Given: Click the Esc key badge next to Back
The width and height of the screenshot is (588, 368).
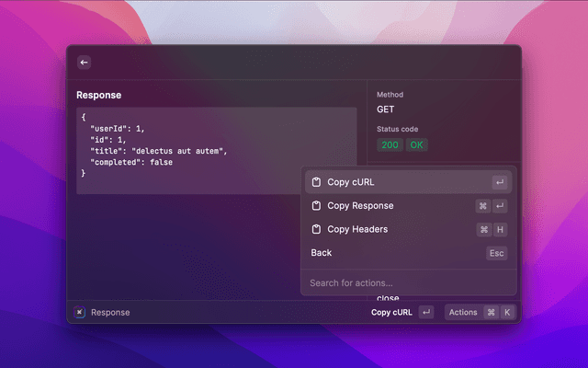Looking at the screenshot, I should pos(496,253).
